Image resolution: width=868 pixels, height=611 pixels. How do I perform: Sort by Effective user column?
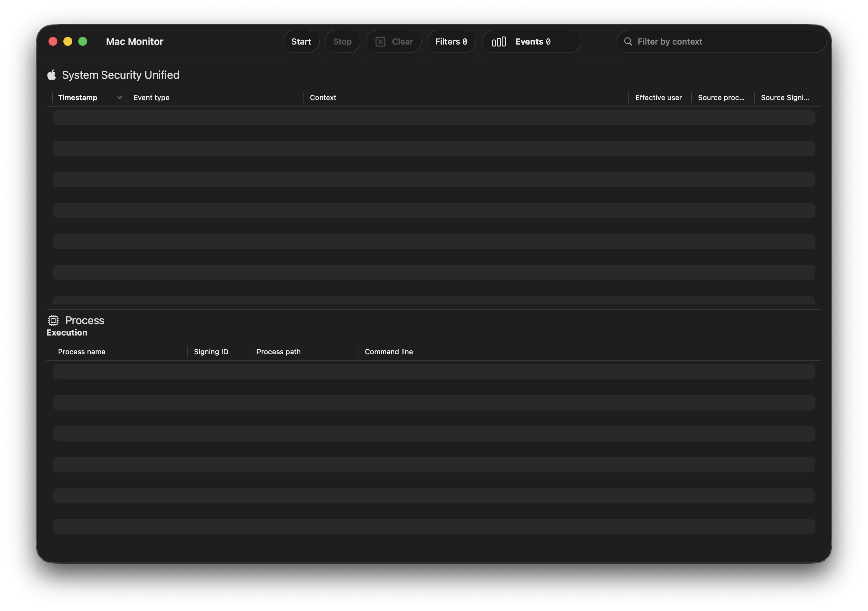658,98
